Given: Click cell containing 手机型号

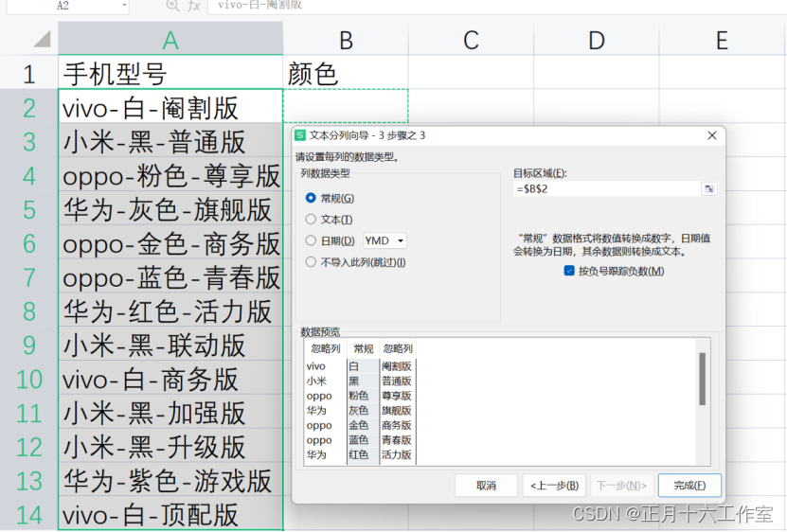Looking at the screenshot, I should click(170, 73).
